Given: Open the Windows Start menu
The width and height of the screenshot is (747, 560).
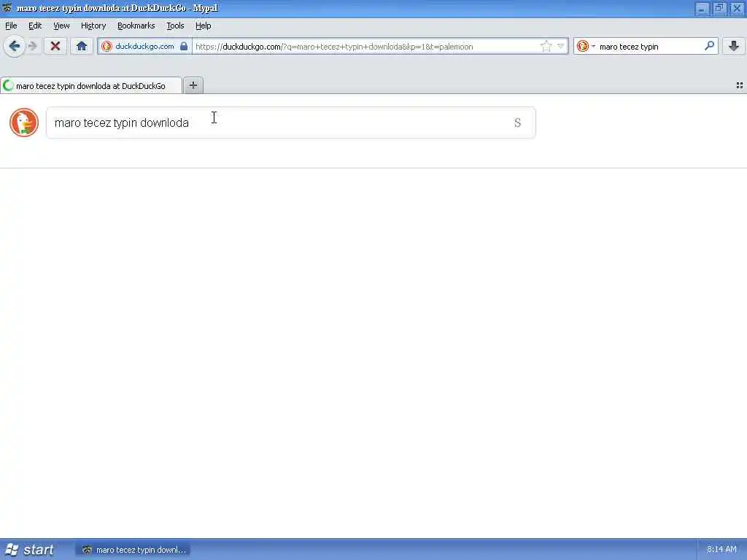Looking at the screenshot, I should coord(31,550).
